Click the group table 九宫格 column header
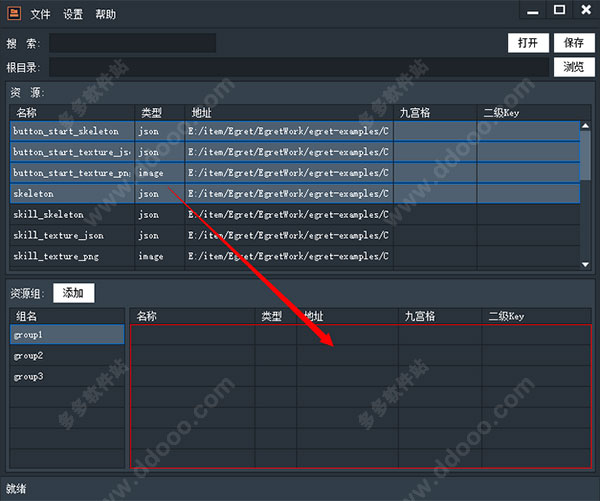The height and width of the screenshot is (501, 600). click(440, 316)
